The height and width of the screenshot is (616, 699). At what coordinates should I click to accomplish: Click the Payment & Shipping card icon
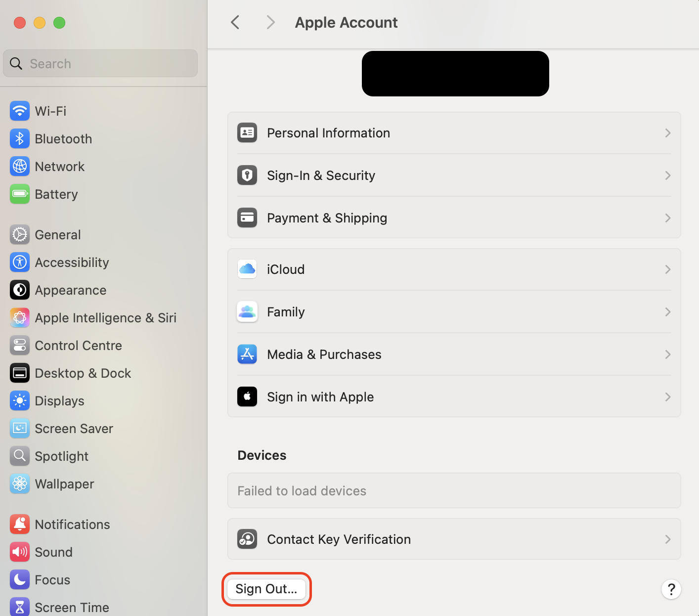247,218
